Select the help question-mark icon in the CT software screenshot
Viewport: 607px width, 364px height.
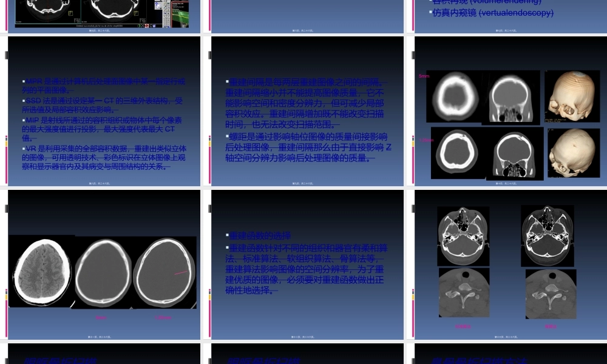coord(157,4)
